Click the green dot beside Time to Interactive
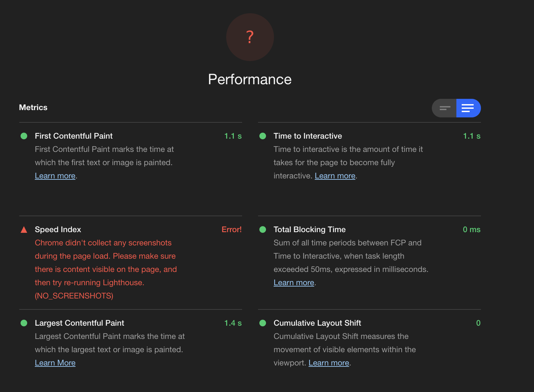The width and height of the screenshot is (534, 392). 262,136
